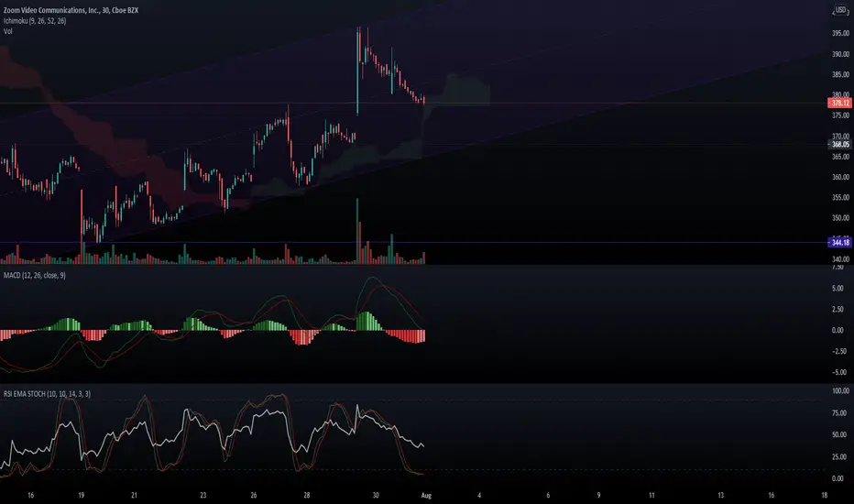Click the 30 date label on the time axis

click(376, 495)
